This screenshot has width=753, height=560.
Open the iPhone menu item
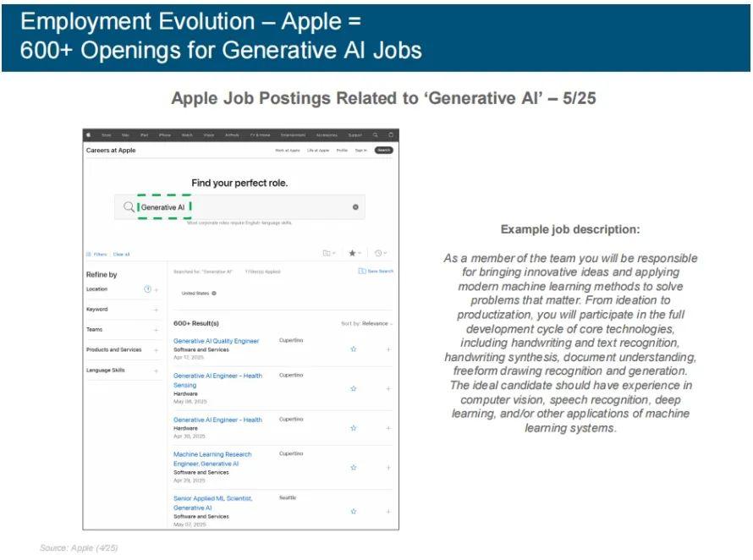165,135
